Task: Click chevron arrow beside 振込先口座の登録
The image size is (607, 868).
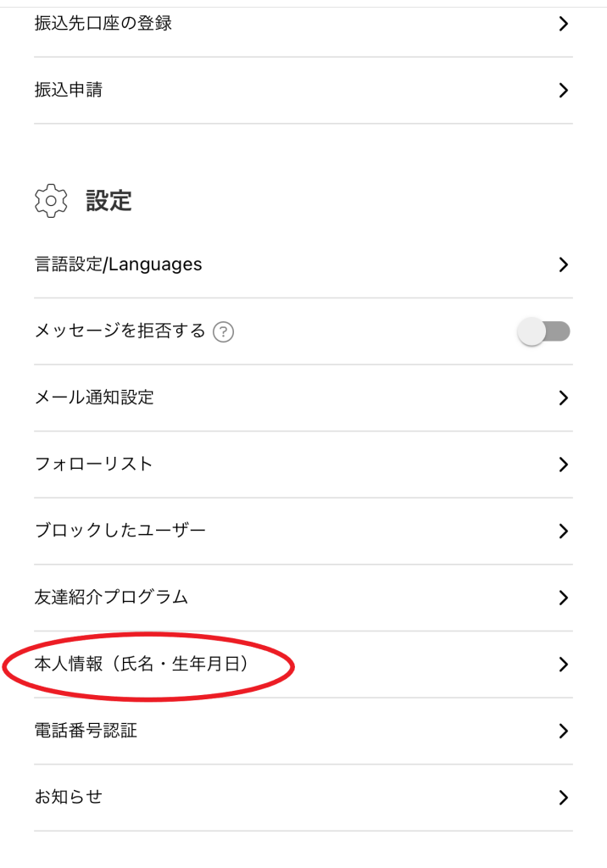Action: coord(564,24)
